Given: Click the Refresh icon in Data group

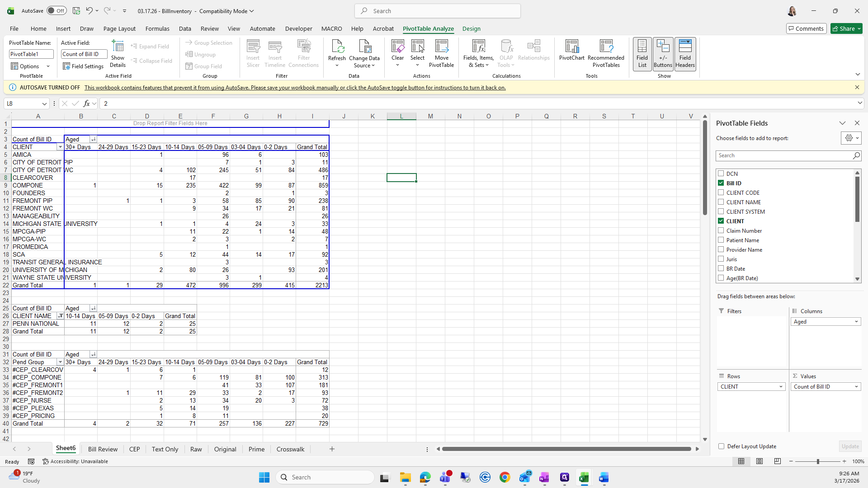Looking at the screenshot, I should click(337, 47).
